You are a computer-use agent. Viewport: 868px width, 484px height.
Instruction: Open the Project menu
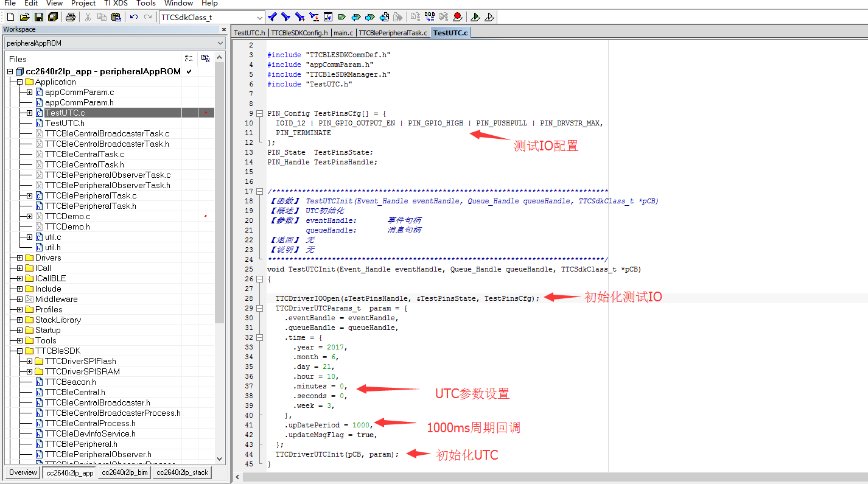click(x=83, y=3)
